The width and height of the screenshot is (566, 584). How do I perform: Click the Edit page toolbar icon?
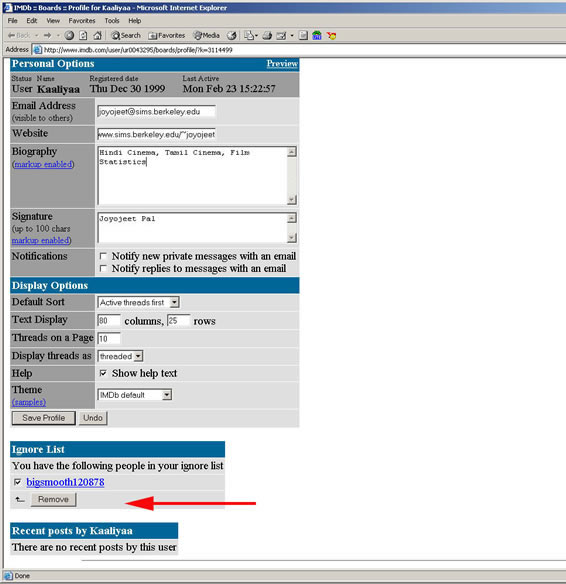point(281,35)
